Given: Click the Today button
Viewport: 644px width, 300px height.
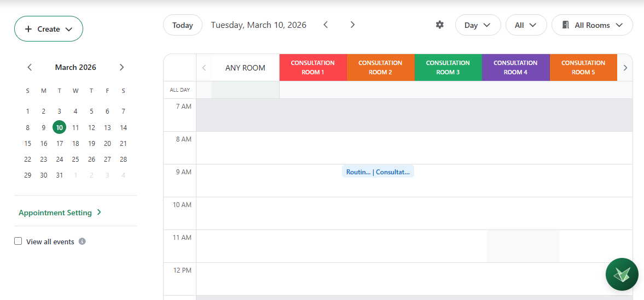Looking at the screenshot, I should coord(183,25).
